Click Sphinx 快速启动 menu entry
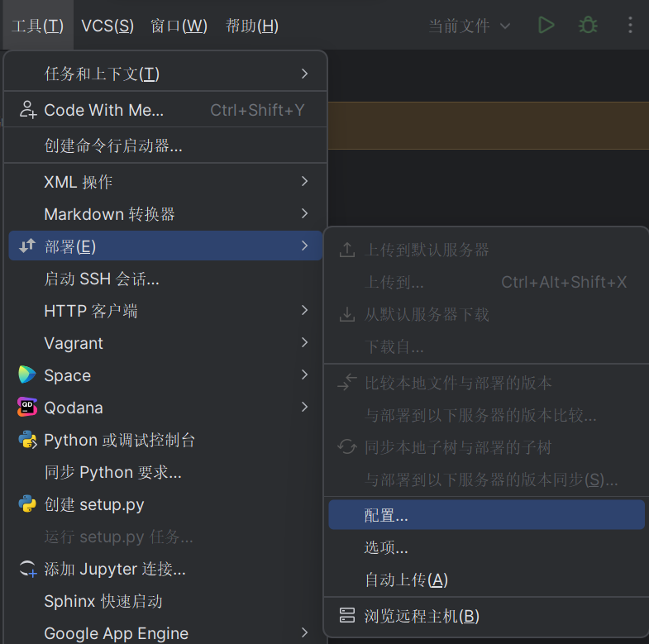The height and width of the screenshot is (644, 649). [x=103, y=601]
